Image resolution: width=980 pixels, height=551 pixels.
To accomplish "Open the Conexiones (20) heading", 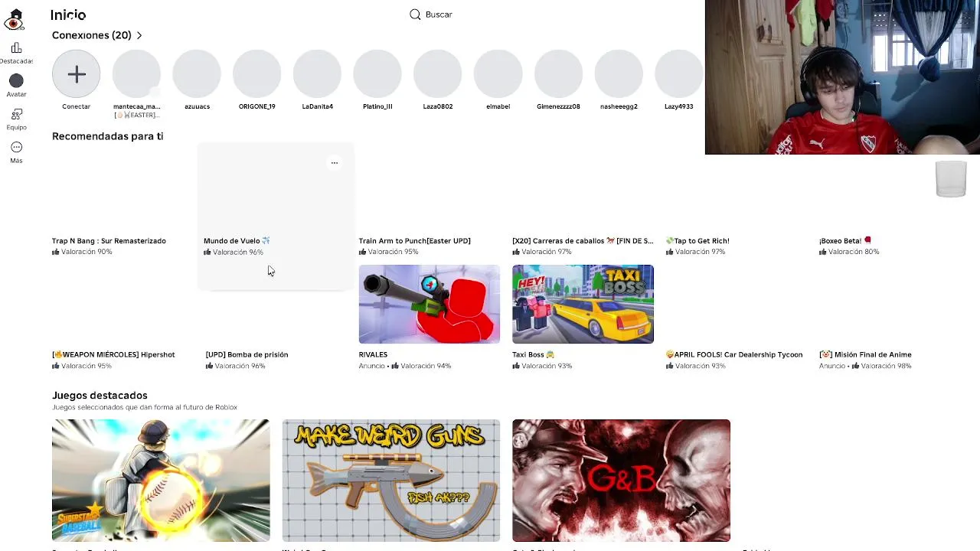I will click(x=91, y=35).
